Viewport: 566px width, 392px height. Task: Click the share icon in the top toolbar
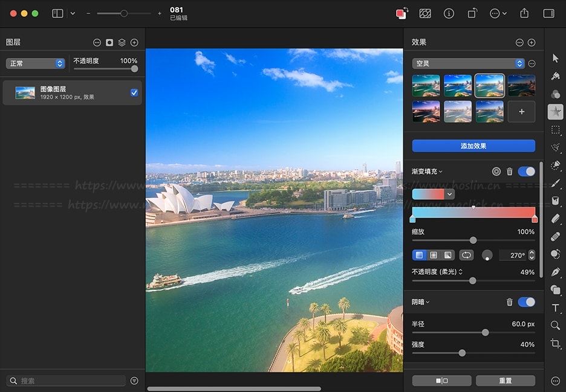524,13
